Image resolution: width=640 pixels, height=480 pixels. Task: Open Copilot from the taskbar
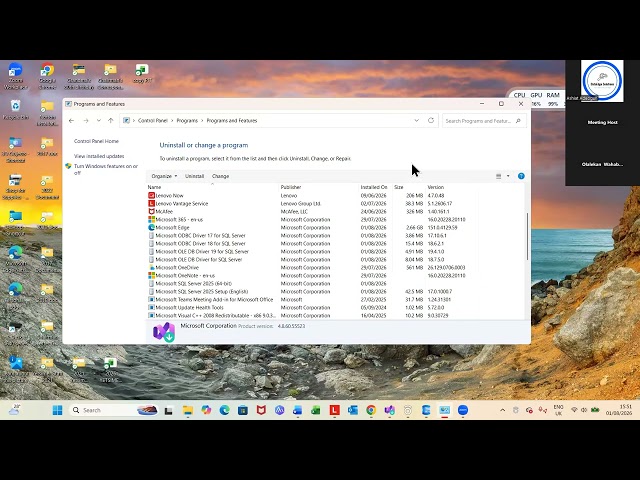click(x=206, y=410)
